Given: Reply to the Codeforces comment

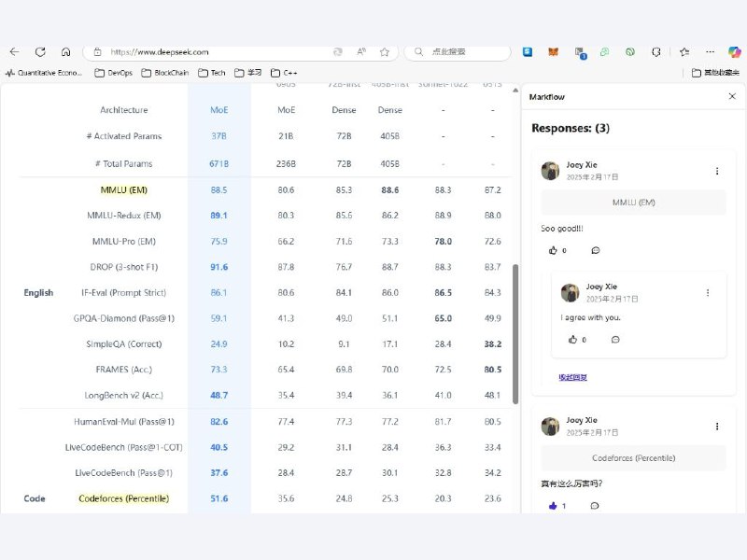Looking at the screenshot, I should tap(595, 506).
